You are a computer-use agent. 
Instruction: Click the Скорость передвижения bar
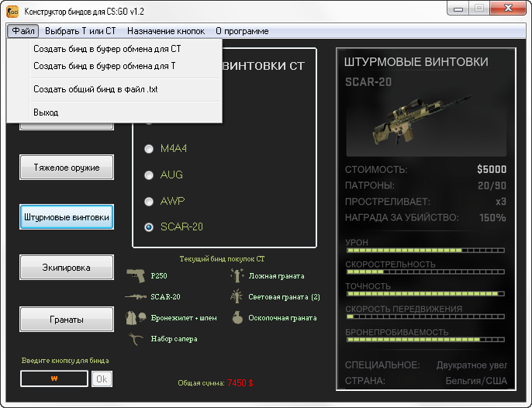[x=426, y=316]
